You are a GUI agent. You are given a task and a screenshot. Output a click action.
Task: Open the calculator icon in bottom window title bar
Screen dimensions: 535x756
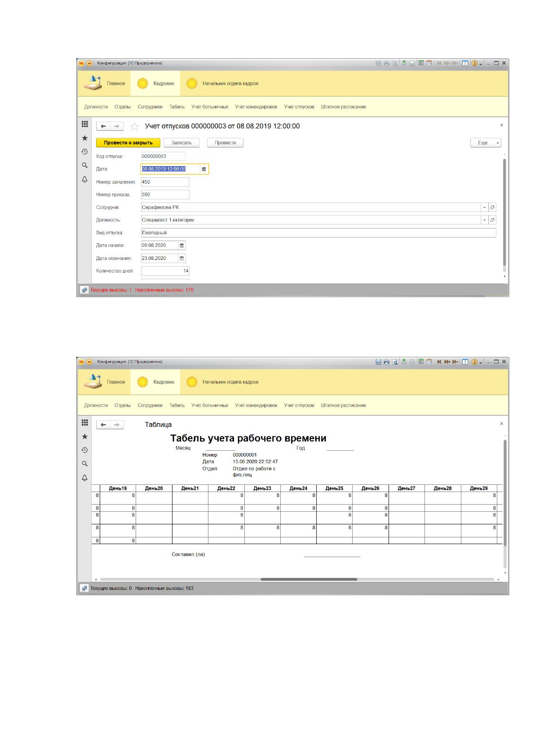[x=421, y=362]
